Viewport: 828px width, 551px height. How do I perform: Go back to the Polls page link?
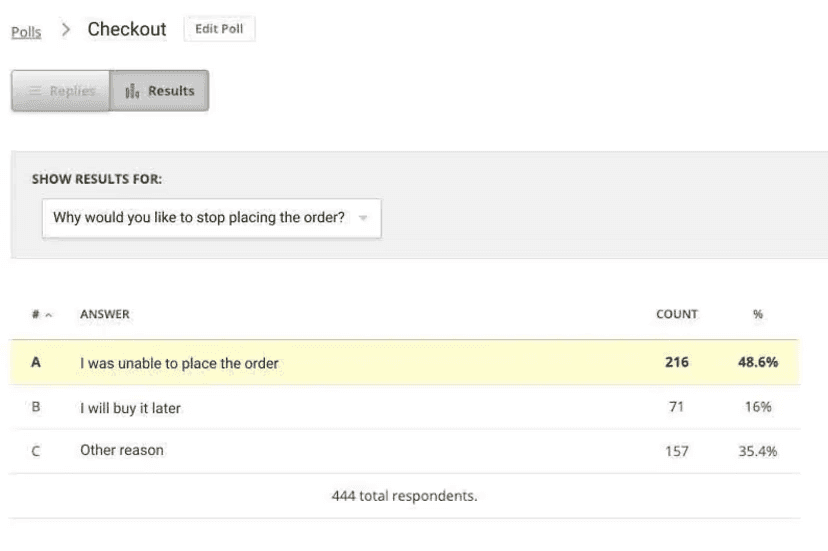(x=26, y=31)
